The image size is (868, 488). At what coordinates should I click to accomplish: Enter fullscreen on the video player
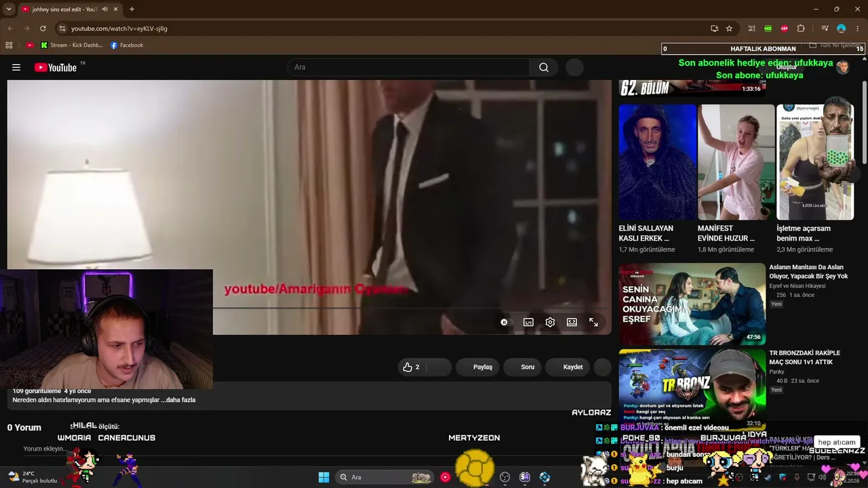[593, 323]
